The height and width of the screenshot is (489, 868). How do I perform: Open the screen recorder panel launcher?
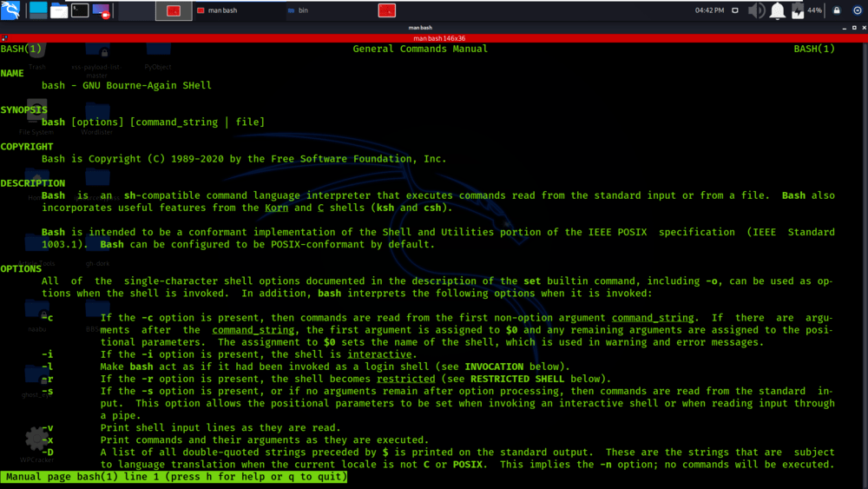click(x=101, y=10)
